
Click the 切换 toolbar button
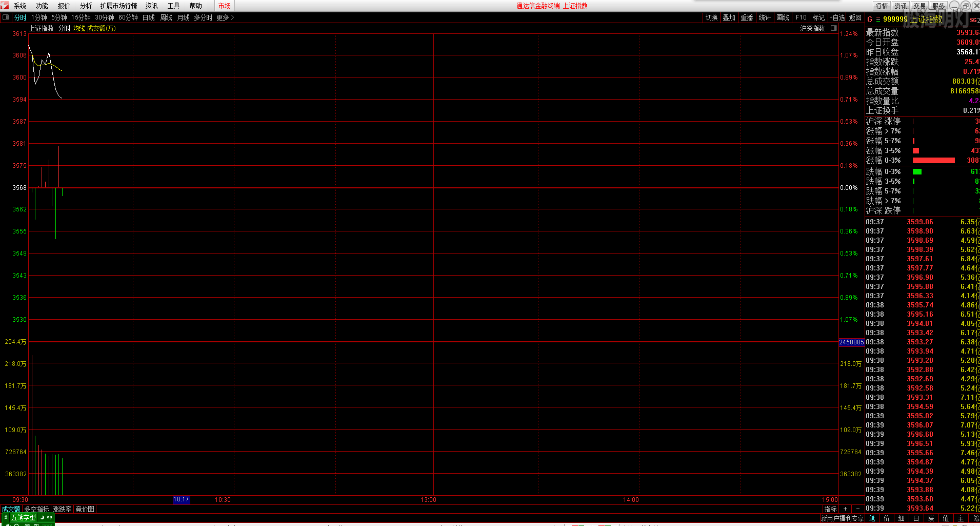tap(711, 17)
